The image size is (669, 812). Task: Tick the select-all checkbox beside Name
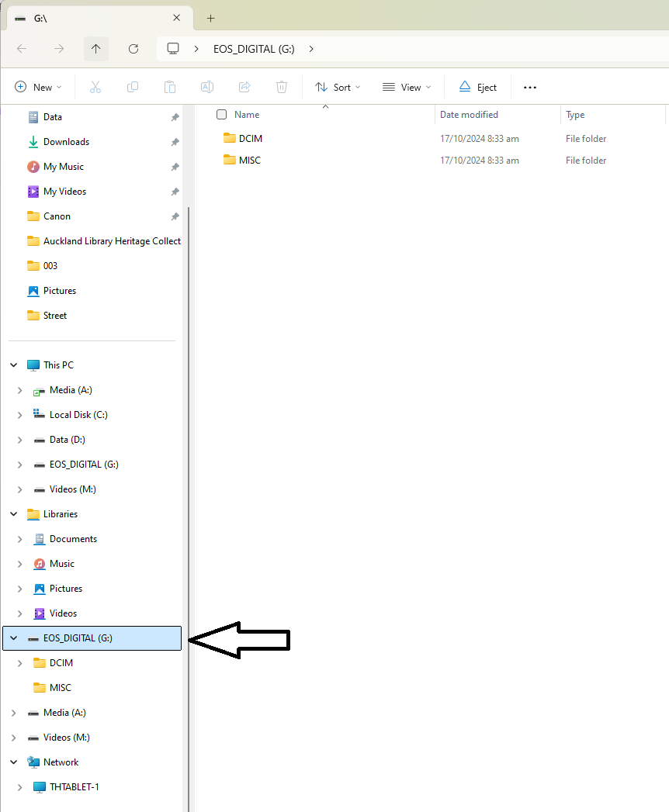click(222, 115)
